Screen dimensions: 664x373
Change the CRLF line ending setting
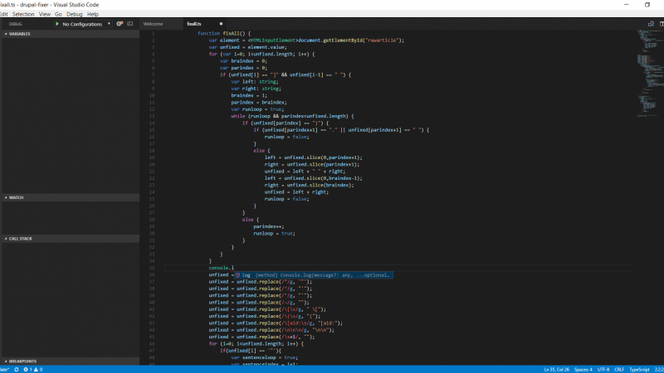619,370
